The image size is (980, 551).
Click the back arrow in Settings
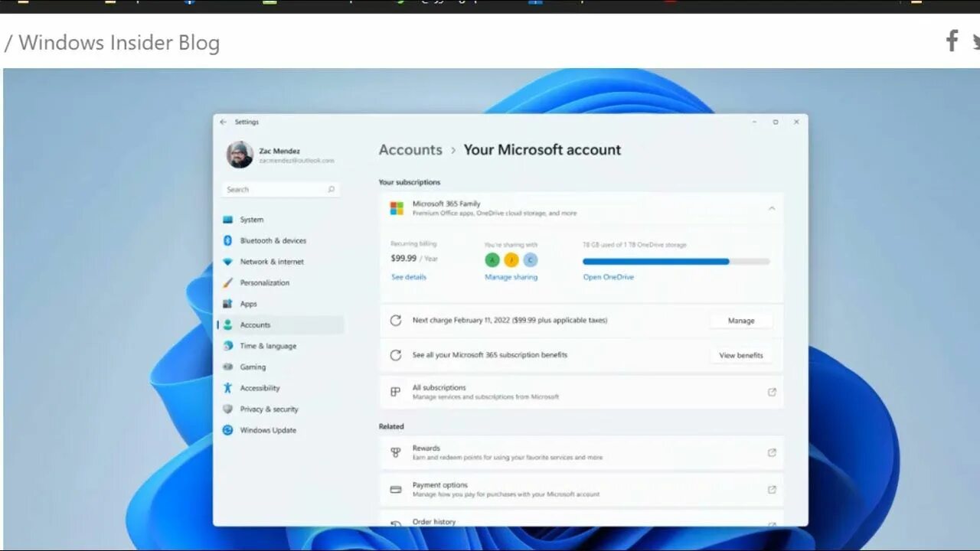point(224,122)
